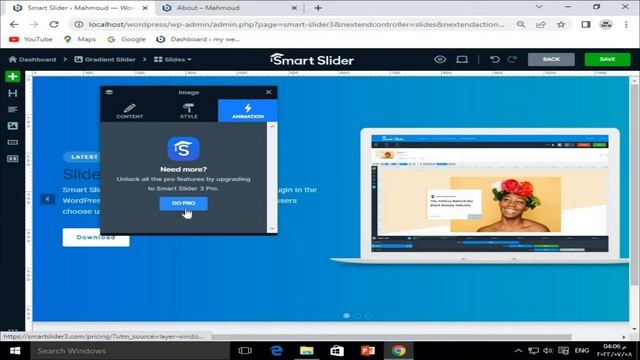
Task: Switch to the Content tab
Action: tap(129, 111)
